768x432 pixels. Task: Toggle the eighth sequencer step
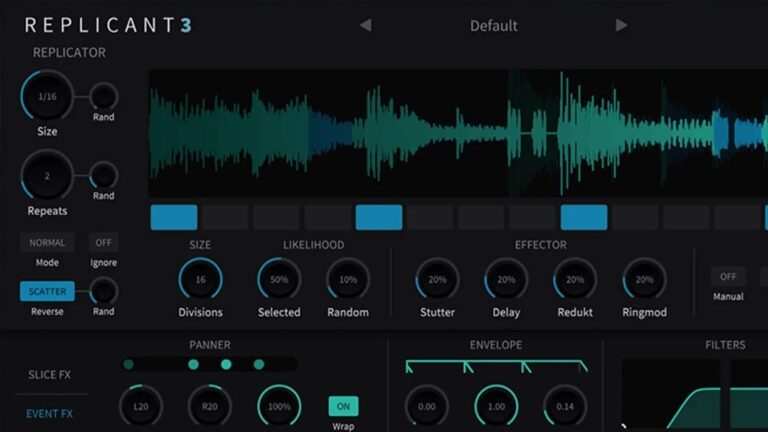click(532, 217)
